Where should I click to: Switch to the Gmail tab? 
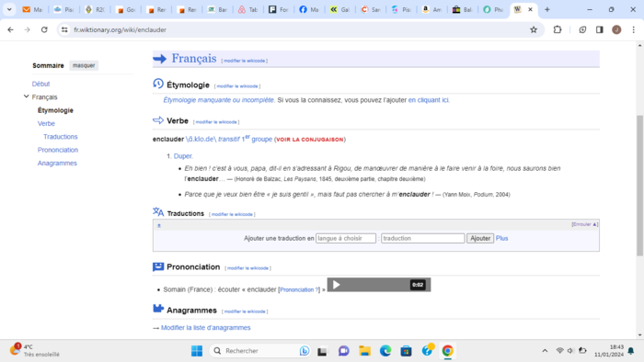click(32, 9)
